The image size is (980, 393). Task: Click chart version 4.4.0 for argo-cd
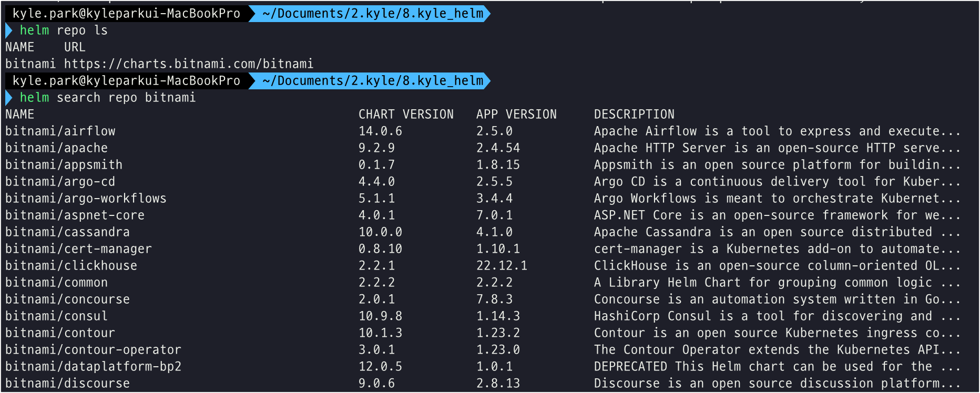[x=377, y=182]
